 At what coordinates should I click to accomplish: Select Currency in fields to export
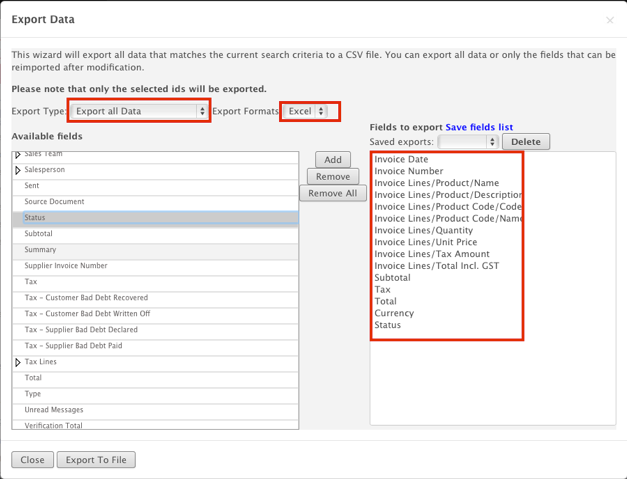click(x=394, y=313)
